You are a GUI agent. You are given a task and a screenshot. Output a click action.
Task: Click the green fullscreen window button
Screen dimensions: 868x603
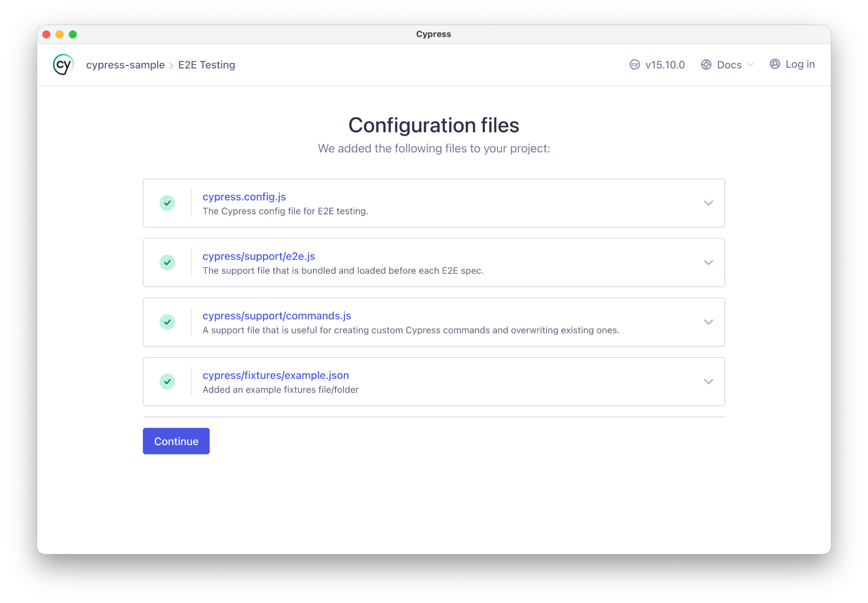click(73, 34)
